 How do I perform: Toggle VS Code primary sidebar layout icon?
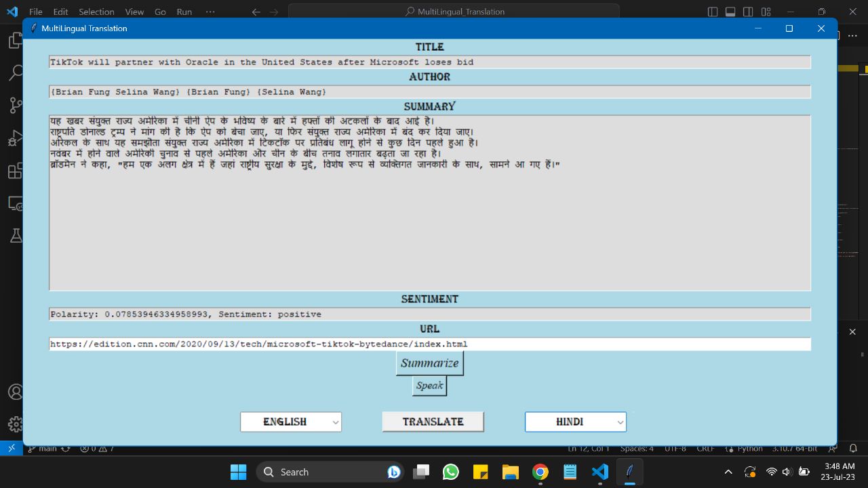713,12
